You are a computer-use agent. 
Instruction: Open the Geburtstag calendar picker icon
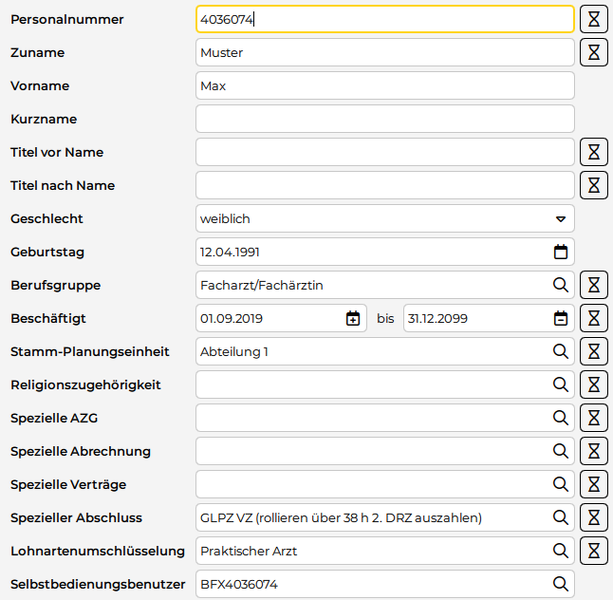click(560, 252)
